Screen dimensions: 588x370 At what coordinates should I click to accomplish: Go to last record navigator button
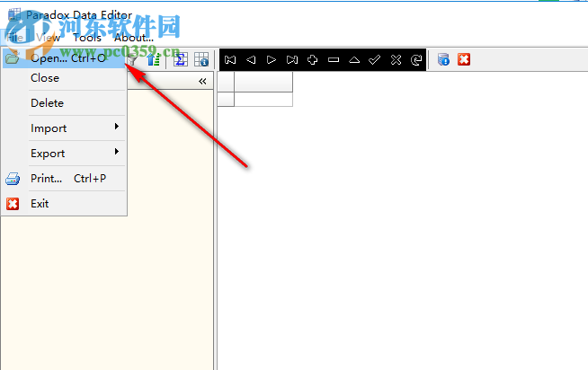(x=291, y=59)
